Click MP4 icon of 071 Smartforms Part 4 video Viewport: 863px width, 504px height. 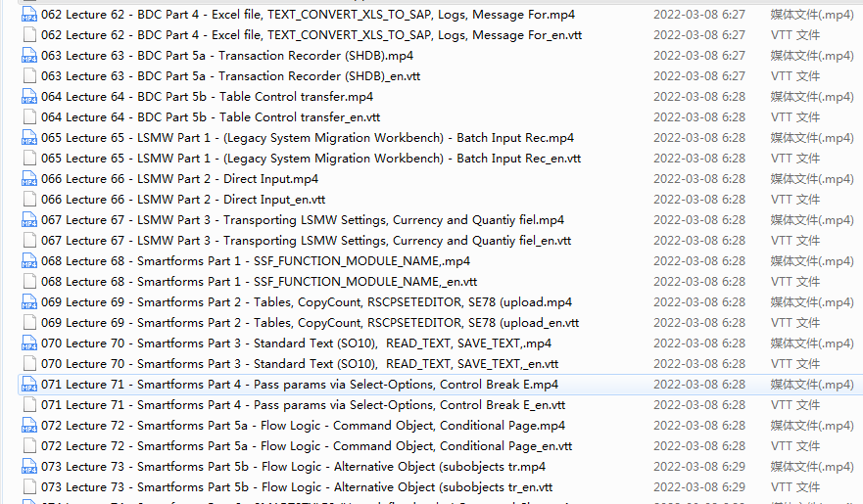(29, 385)
